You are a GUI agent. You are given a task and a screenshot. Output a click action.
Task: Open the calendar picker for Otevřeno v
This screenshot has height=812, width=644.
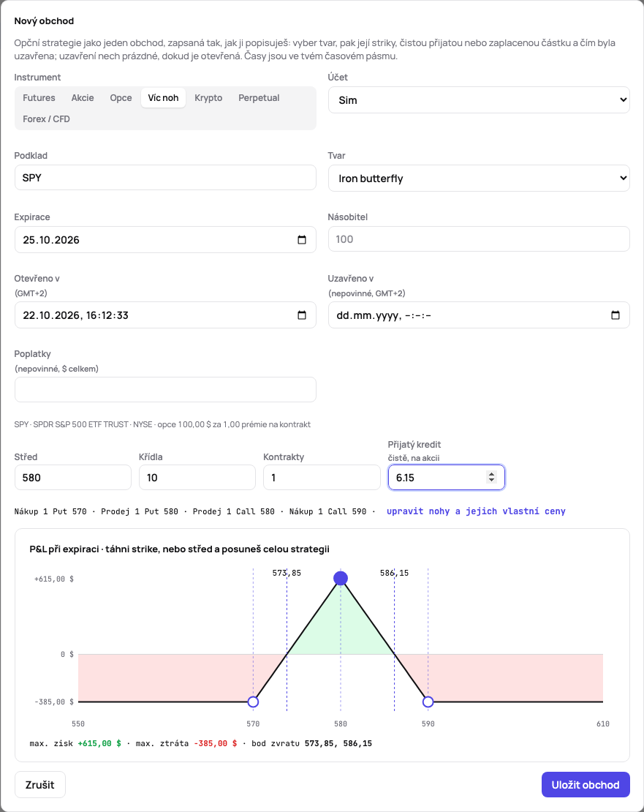[x=302, y=315]
